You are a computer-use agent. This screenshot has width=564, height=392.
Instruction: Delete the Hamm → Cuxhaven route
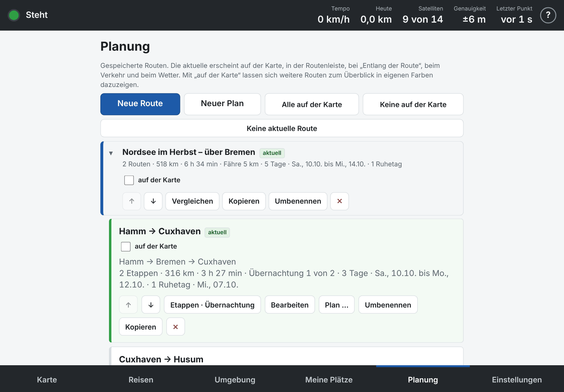point(176,327)
